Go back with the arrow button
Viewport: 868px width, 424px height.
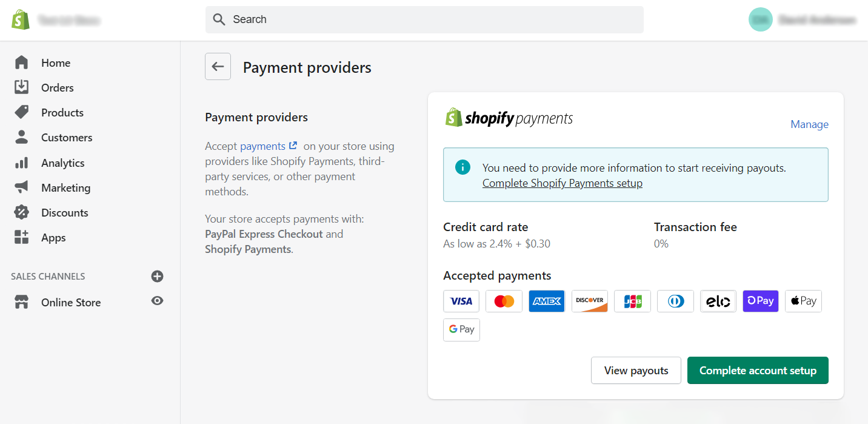click(x=218, y=66)
